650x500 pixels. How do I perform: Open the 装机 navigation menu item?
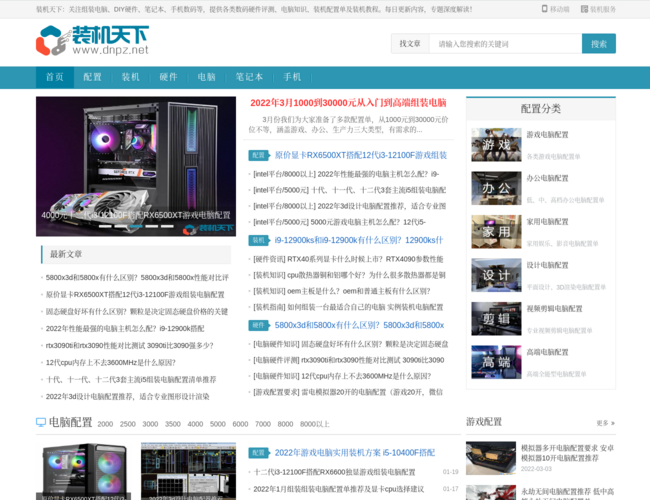tap(131, 77)
